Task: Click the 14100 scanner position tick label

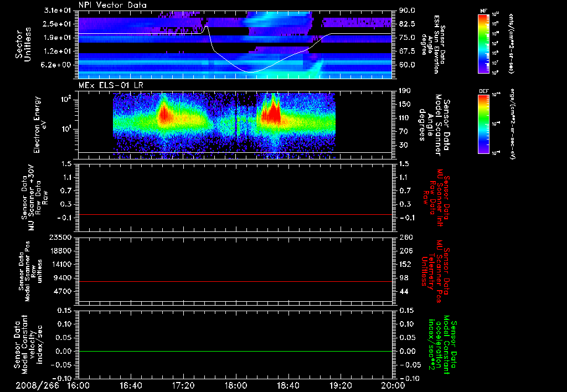Action: pos(60,264)
